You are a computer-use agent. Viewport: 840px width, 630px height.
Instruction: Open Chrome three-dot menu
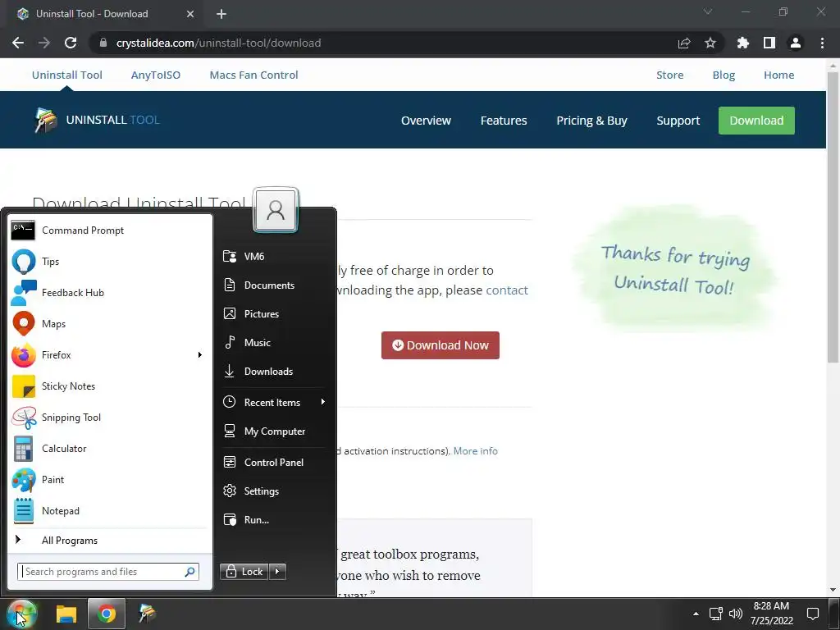point(822,43)
